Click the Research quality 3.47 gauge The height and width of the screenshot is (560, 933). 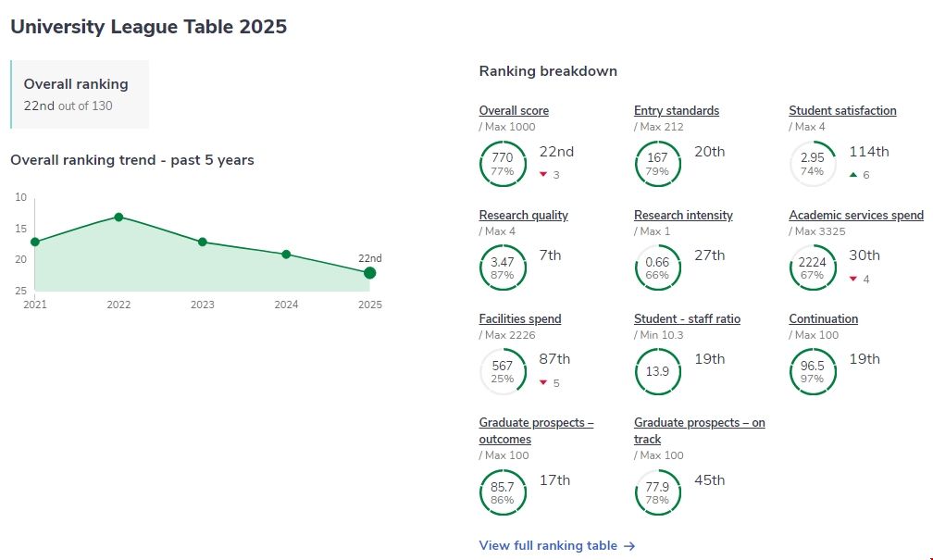pos(502,268)
